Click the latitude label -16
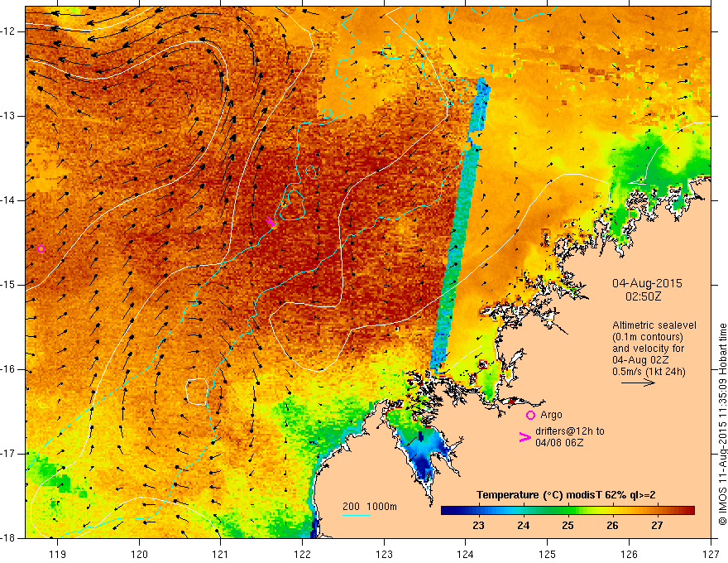 (x=9, y=369)
